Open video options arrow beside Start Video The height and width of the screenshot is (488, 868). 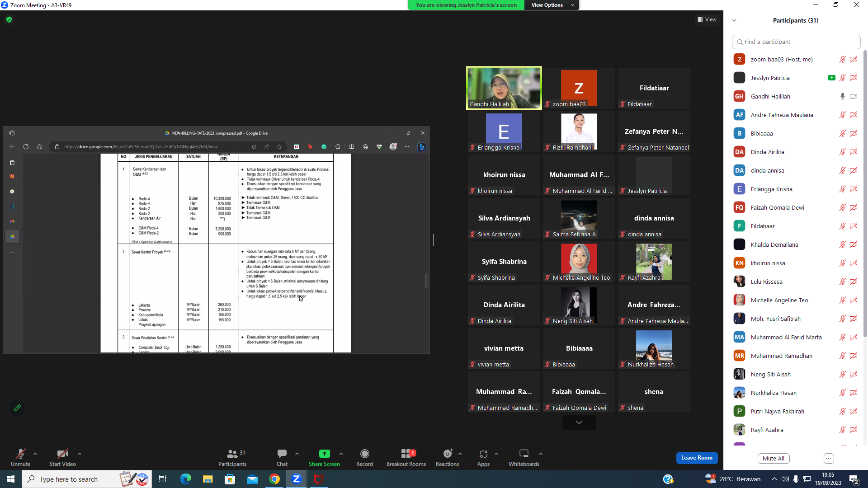[80, 454]
